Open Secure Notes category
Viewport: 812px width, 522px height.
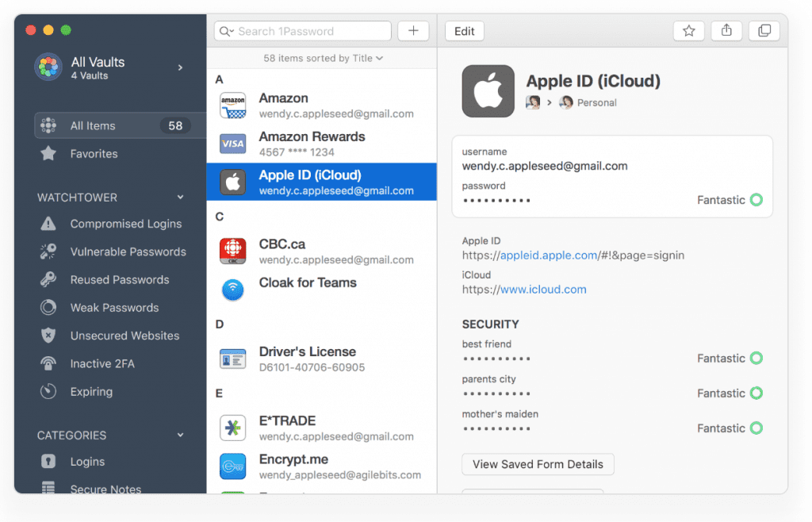pyautogui.click(x=105, y=489)
